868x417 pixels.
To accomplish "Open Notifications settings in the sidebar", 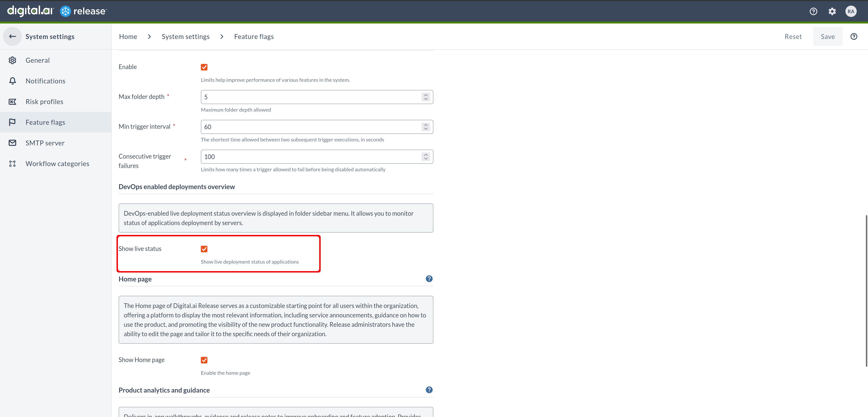I will click(56, 81).
